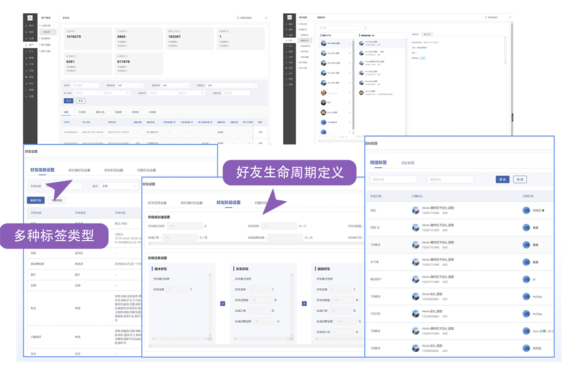The width and height of the screenshot is (588, 368).
Task: Click the 搜索标签 input field
Action: (x=393, y=180)
